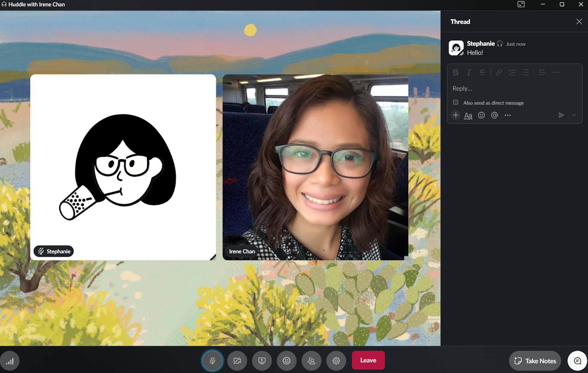
Task: Check network connection signal bars
Action: [10, 361]
